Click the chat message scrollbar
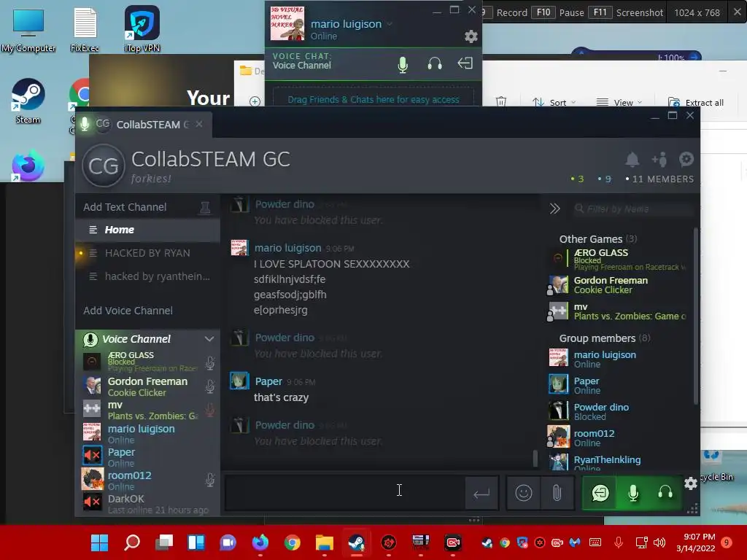The image size is (747, 560). pos(535,459)
